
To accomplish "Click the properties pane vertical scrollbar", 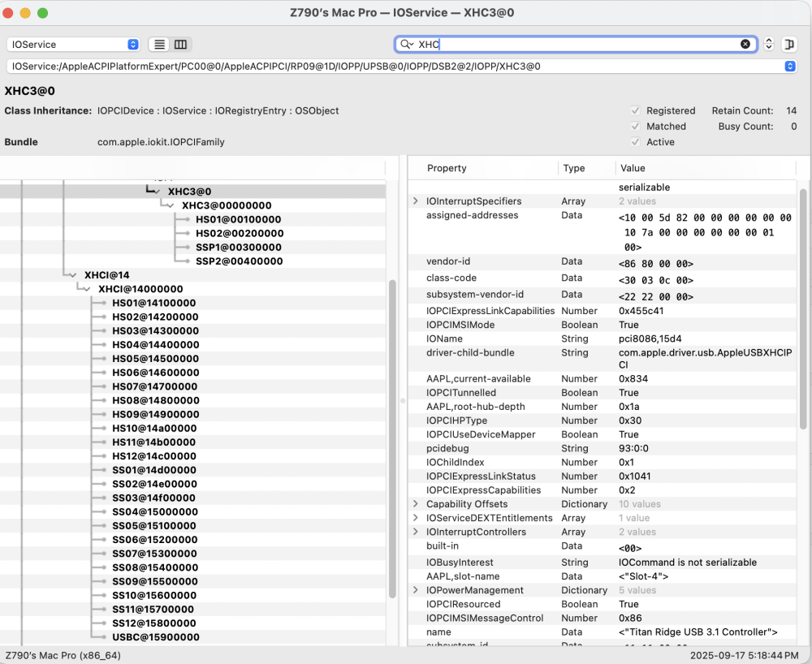I will pos(803,308).
